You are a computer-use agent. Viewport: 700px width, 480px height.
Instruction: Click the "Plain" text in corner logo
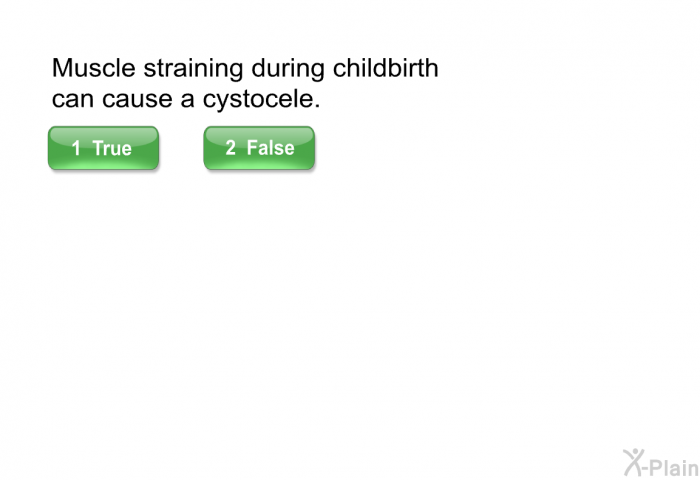[x=674, y=467]
